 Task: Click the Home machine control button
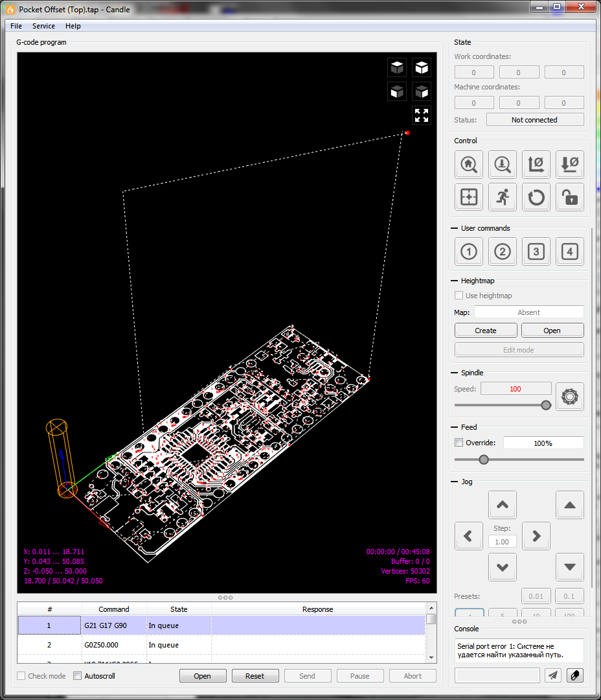pyautogui.click(x=468, y=165)
